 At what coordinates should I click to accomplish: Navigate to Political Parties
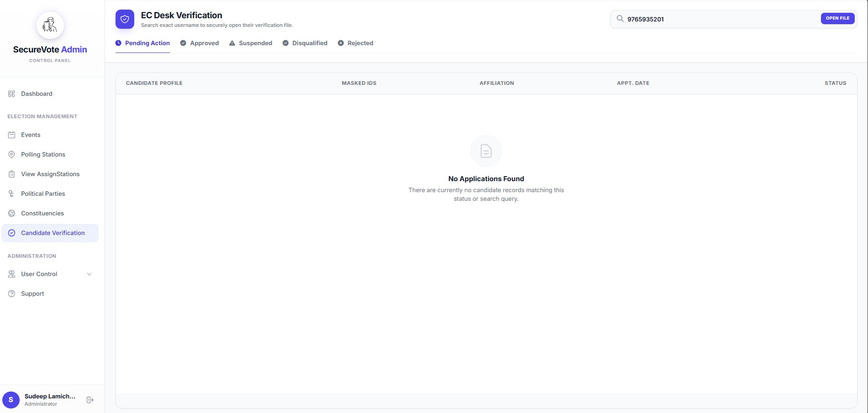(43, 193)
